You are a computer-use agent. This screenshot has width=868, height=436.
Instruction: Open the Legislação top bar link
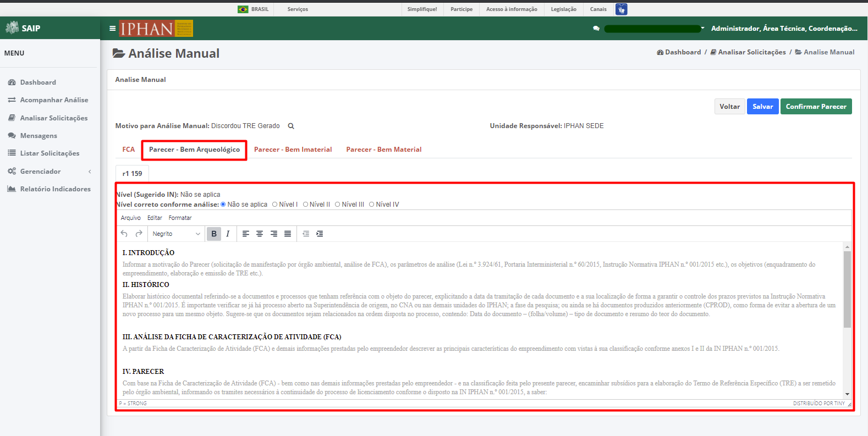point(564,9)
